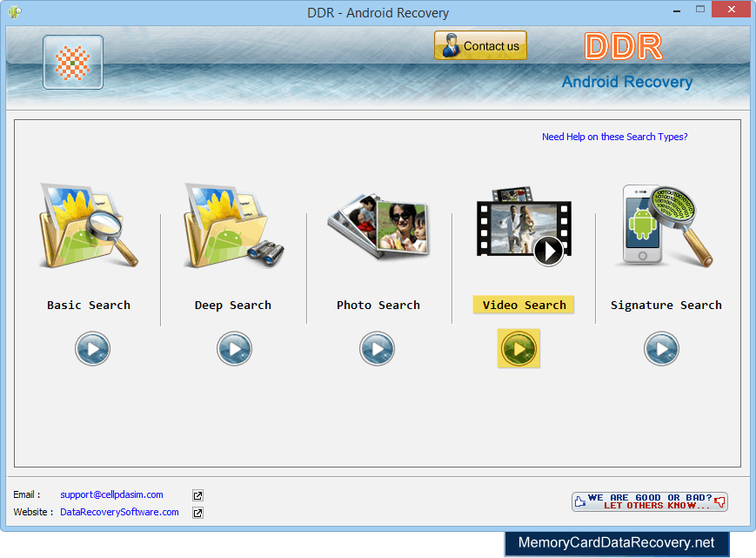
Task: Click the DDR Android Recovery logo text
Action: pos(626,61)
